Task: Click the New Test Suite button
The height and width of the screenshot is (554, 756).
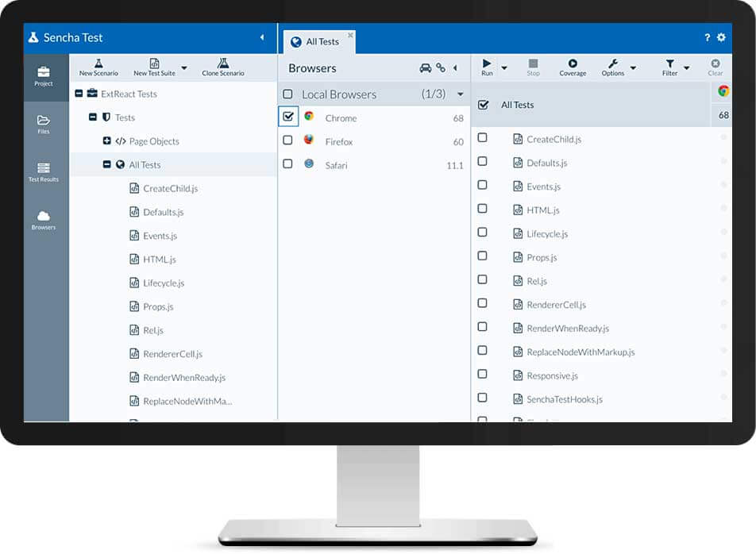Action: pyautogui.click(x=154, y=67)
